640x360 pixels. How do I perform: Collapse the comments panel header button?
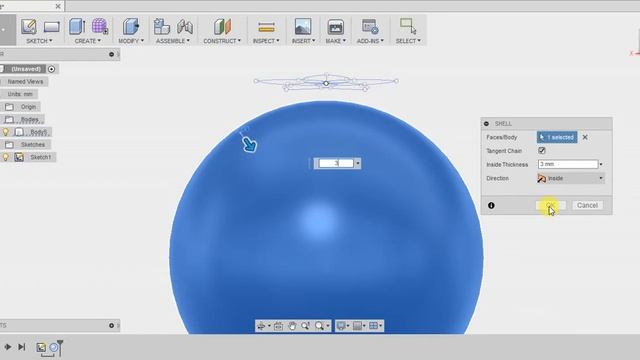point(111,326)
